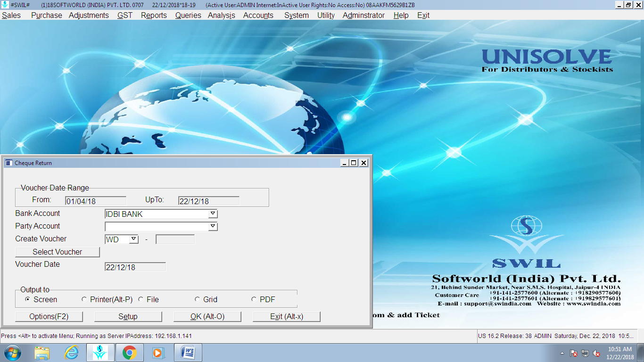Viewport: 644px width, 362px height.
Task: Click the Exit menu item
Action: click(x=423, y=15)
